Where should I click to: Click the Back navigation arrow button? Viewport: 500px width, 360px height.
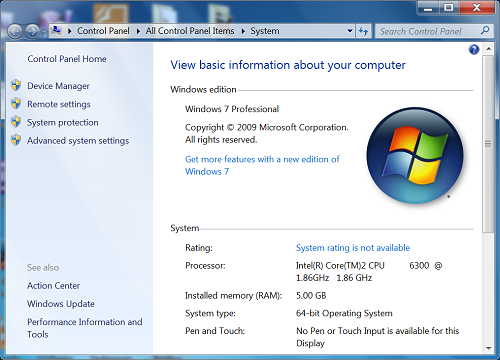15,32
